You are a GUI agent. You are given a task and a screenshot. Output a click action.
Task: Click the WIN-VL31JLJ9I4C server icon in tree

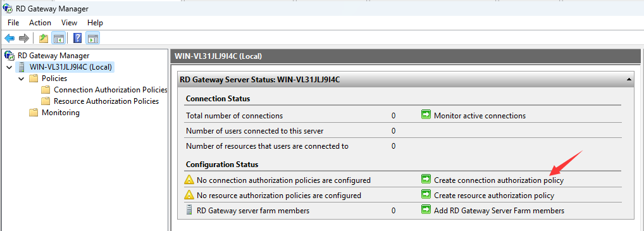coord(21,67)
